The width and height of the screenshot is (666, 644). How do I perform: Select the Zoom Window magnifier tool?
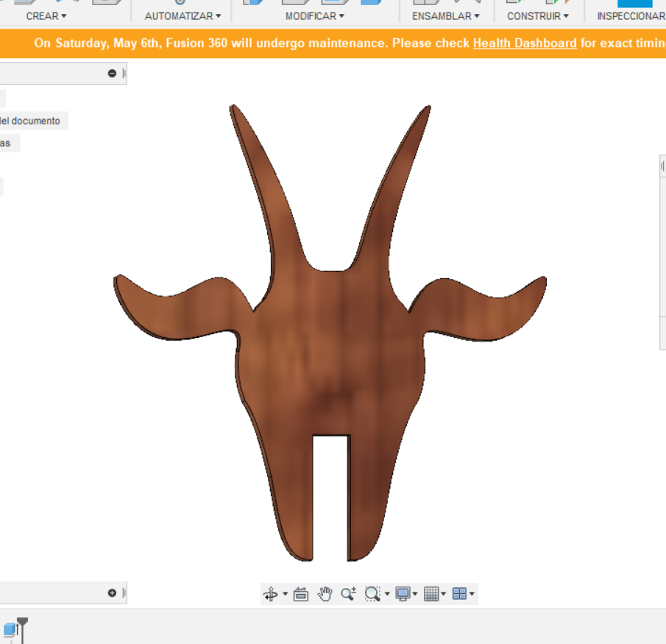(x=372, y=593)
